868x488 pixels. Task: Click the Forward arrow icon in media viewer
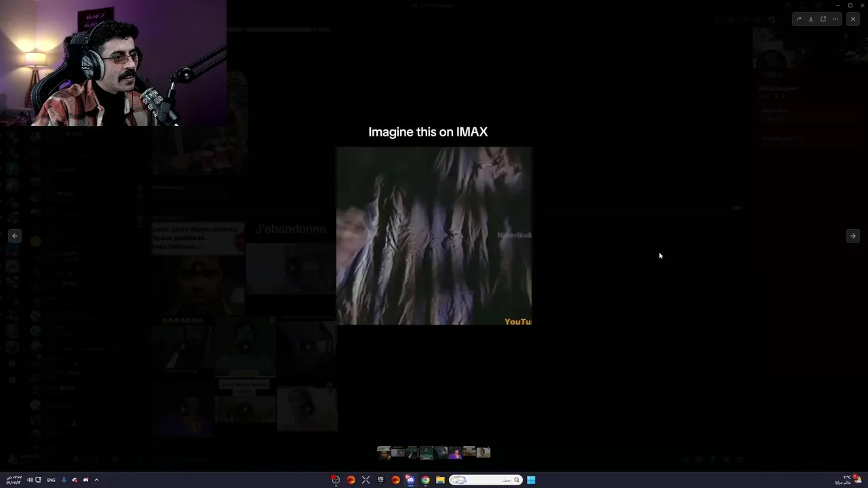pyautogui.click(x=798, y=19)
